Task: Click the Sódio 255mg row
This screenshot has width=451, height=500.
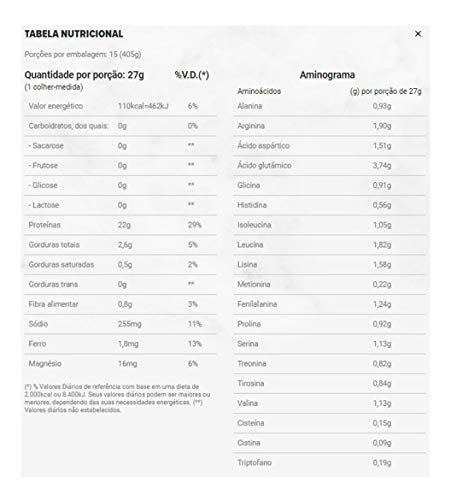Action: pos(120,324)
